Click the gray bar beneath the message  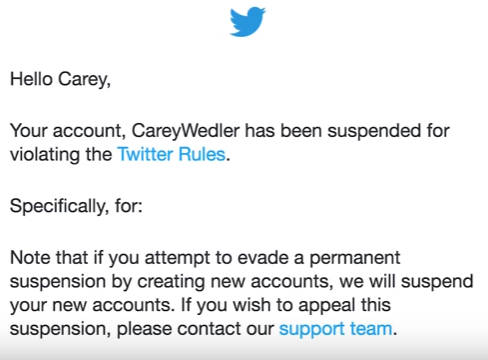pyautogui.click(x=244, y=352)
